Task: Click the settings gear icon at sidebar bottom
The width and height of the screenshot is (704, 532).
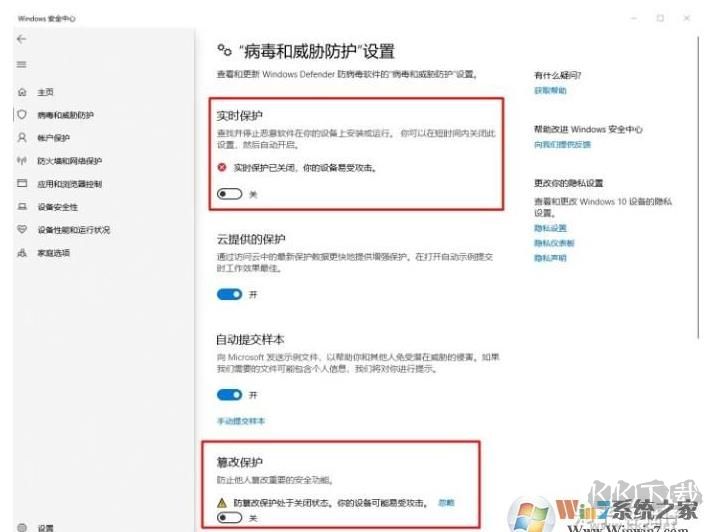Action: [x=22, y=528]
